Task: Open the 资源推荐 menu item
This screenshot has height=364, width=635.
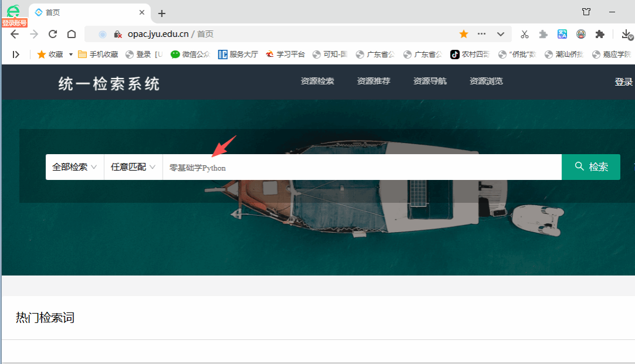Action: [373, 81]
